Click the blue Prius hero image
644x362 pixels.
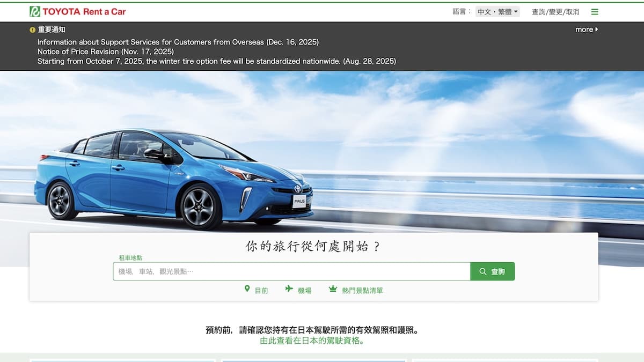tap(173, 179)
